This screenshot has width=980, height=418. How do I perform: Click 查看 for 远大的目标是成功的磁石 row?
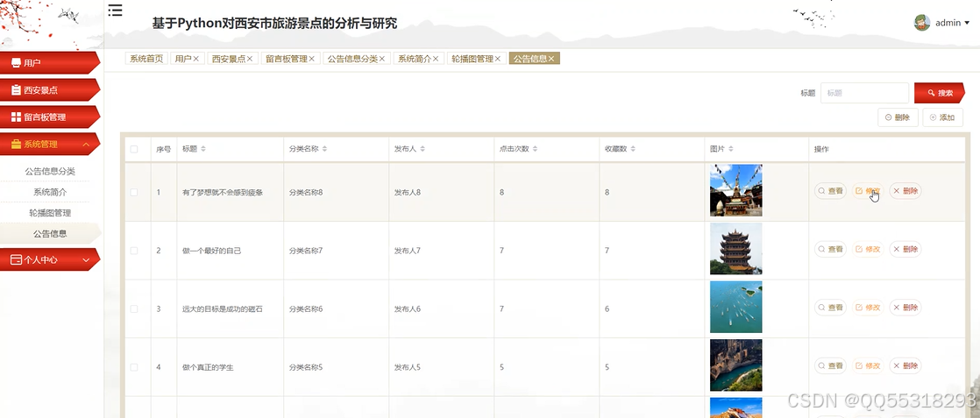click(831, 308)
